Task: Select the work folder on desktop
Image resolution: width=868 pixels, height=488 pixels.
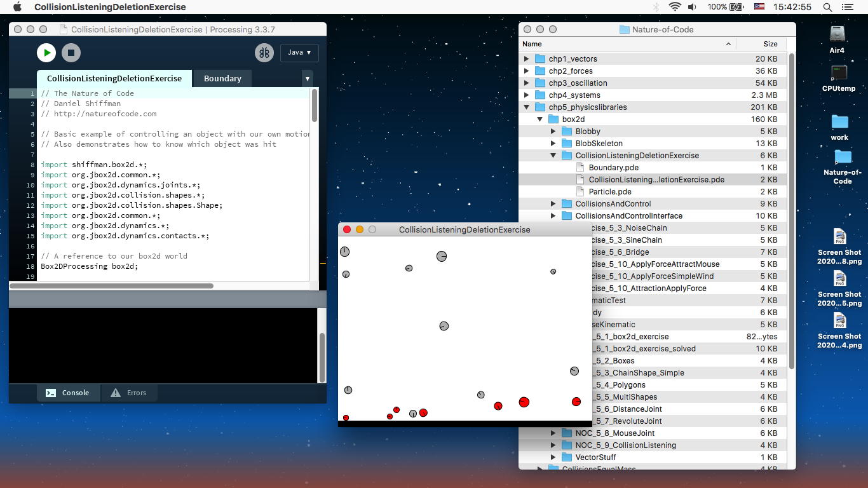Action: pyautogui.click(x=839, y=125)
